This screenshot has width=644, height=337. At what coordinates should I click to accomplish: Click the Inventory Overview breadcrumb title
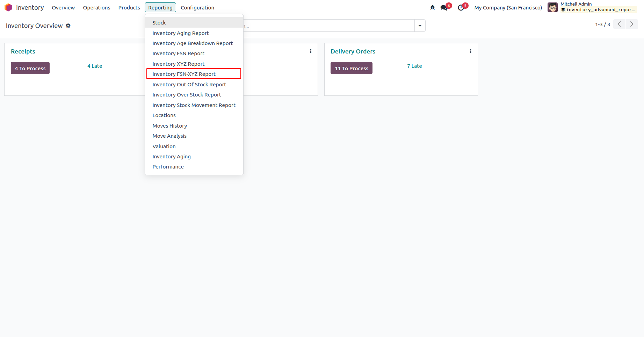[34, 26]
